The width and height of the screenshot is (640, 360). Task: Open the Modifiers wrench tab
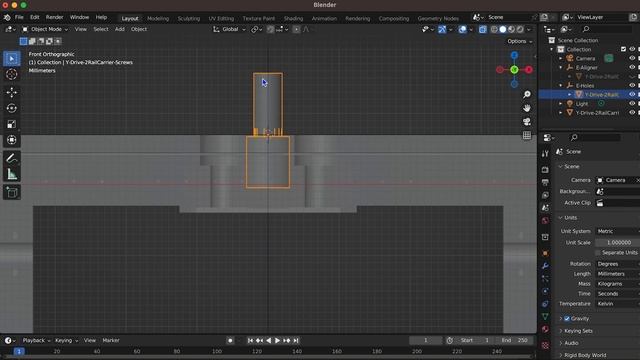545,266
